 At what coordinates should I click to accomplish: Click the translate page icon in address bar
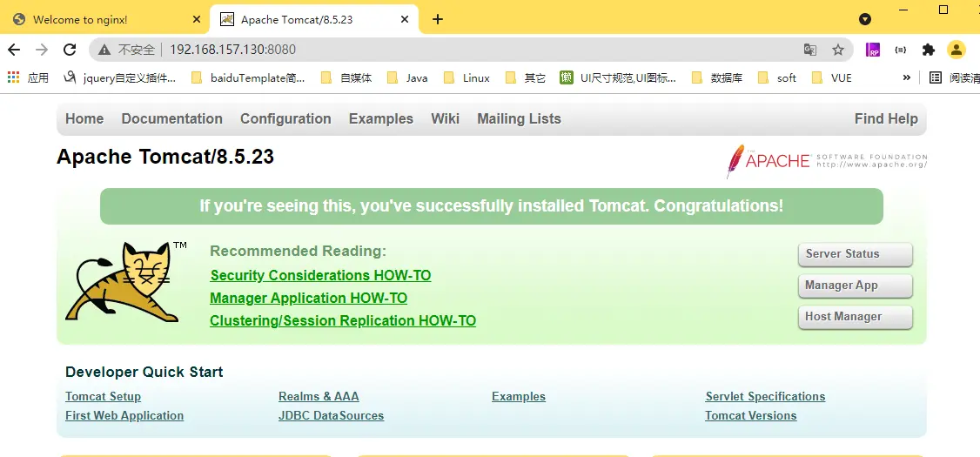[x=810, y=50]
